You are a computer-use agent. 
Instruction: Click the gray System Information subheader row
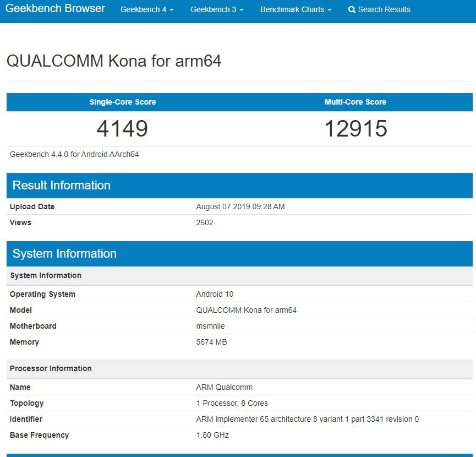tap(239, 276)
